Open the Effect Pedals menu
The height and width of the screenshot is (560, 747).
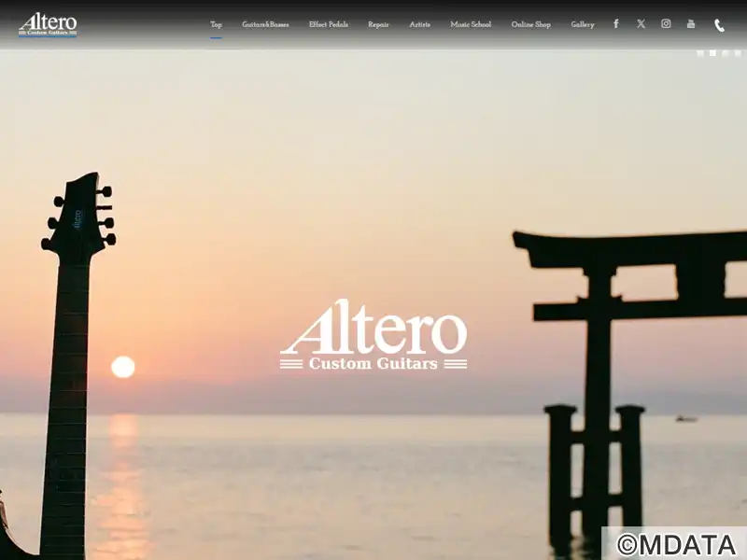(x=329, y=24)
